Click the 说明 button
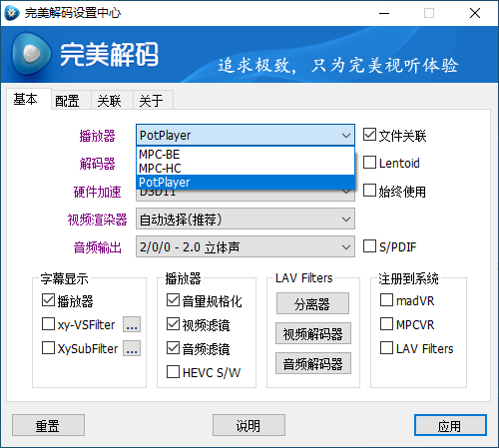Image resolution: width=499 pixels, height=448 pixels. coord(249,425)
